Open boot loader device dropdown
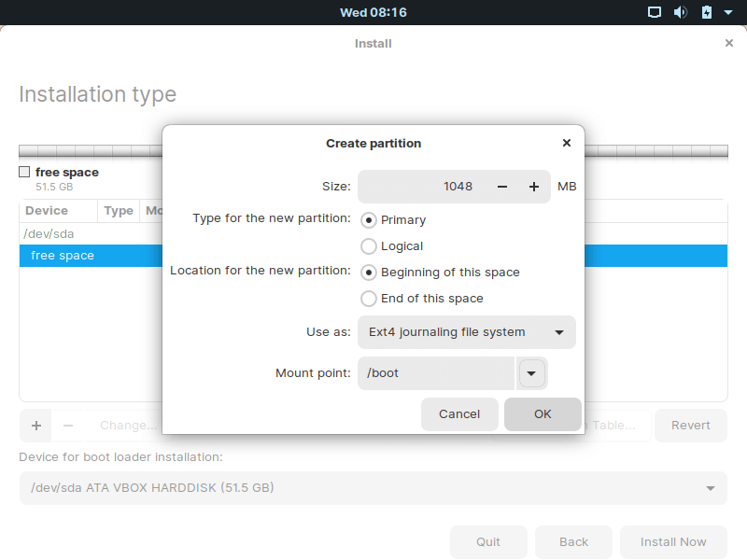The height and width of the screenshot is (560, 747). (373, 488)
